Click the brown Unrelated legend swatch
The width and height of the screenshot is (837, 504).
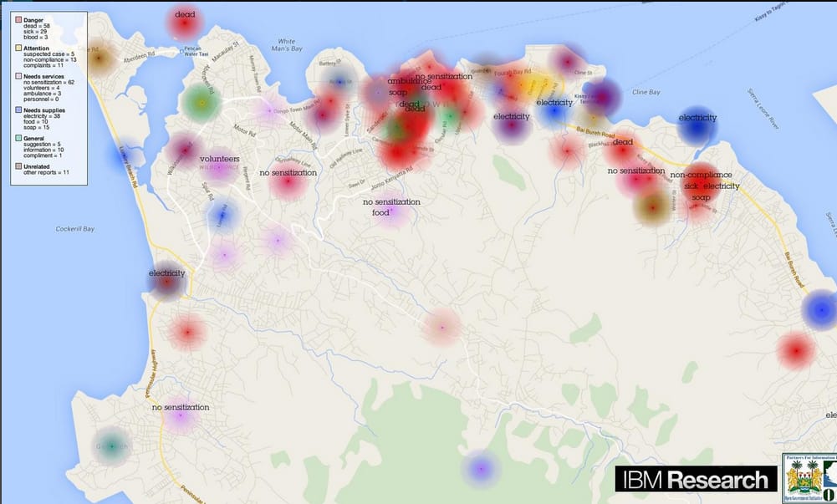pyautogui.click(x=18, y=166)
